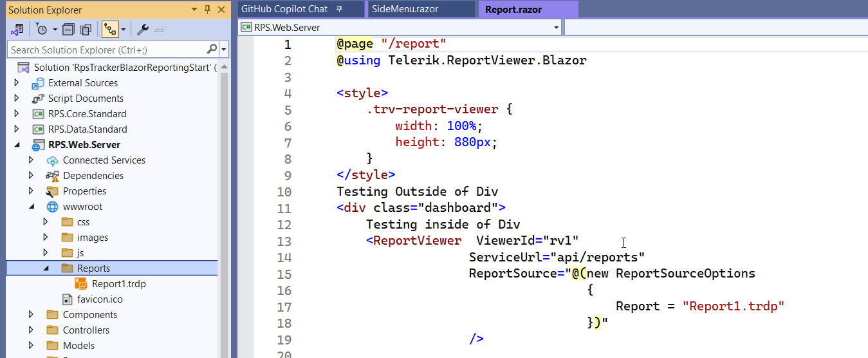The width and height of the screenshot is (868, 358).
Task: Pin the GitHub Copilot Chat tab
Action: point(339,9)
